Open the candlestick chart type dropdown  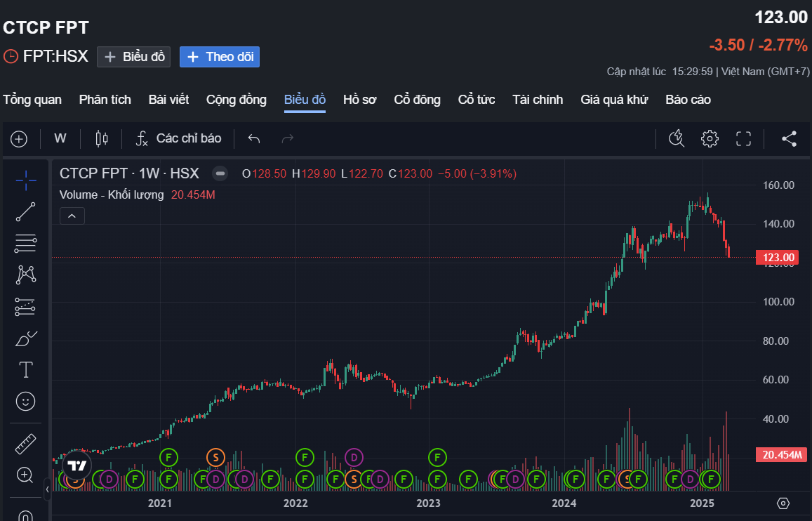pyautogui.click(x=102, y=138)
